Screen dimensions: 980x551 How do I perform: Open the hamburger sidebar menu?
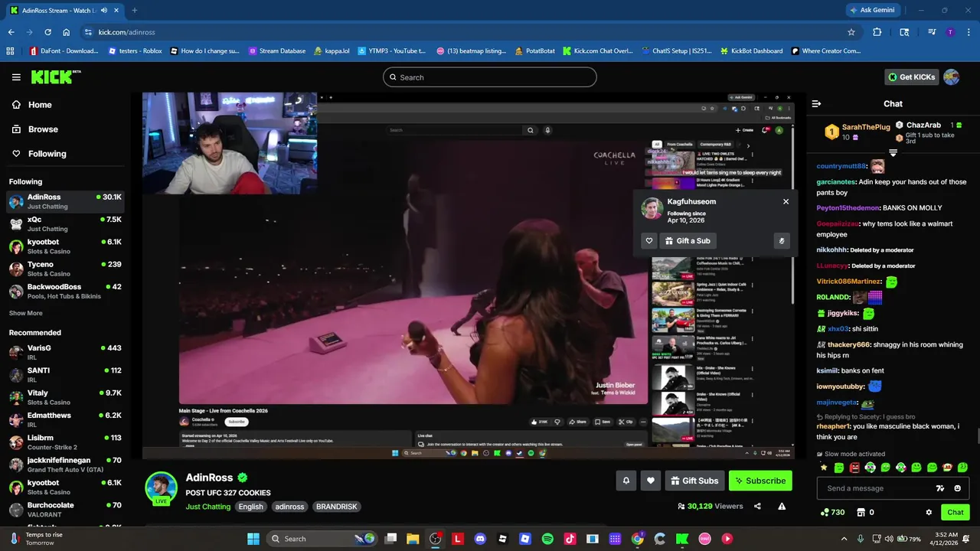(x=16, y=77)
